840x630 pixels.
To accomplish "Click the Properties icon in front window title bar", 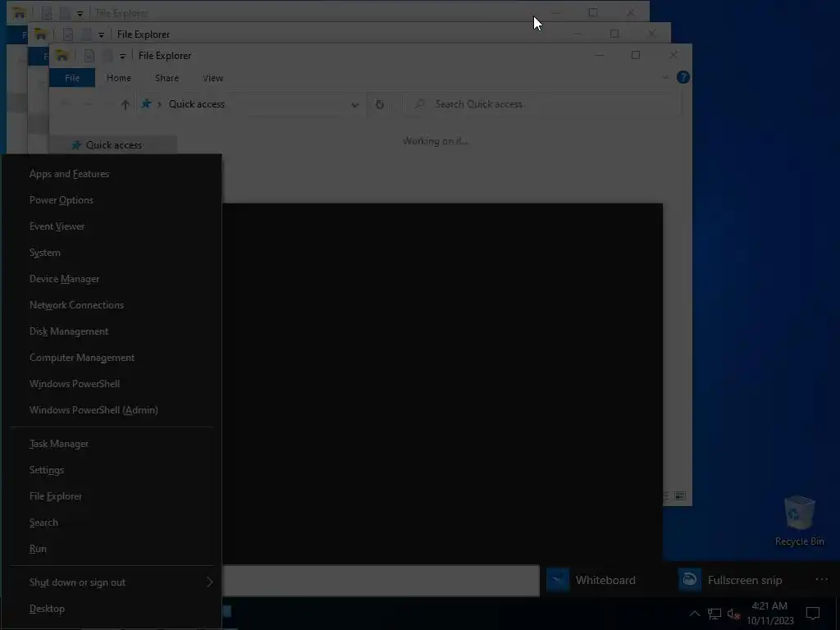I will [89, 55].
